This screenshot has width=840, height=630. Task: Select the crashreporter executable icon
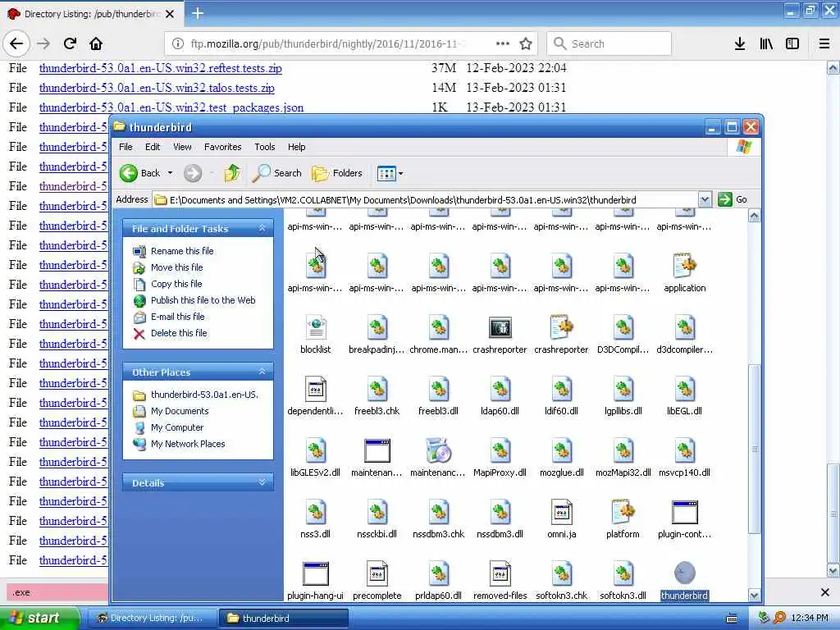(x=500, y=327)
